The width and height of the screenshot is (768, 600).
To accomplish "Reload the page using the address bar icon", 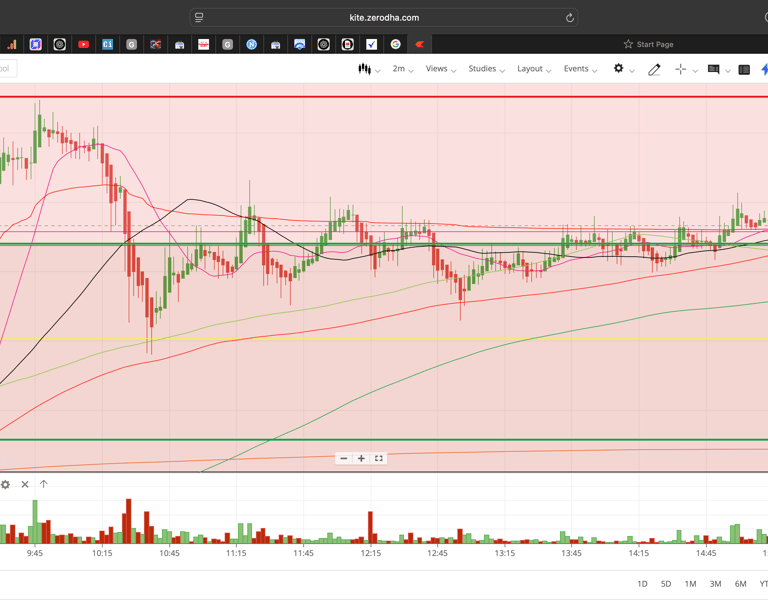I will [x=570, y=18].
